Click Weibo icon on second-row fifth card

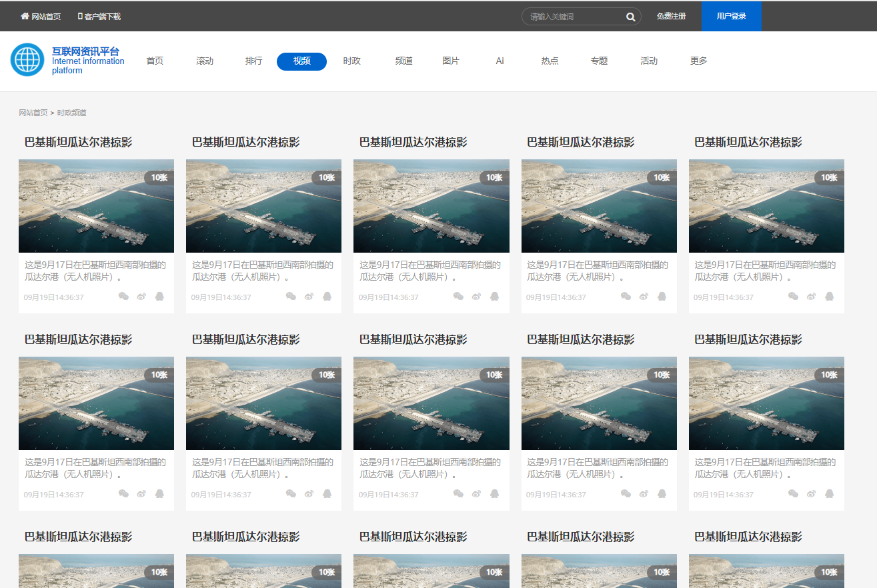tap(811, 494)
